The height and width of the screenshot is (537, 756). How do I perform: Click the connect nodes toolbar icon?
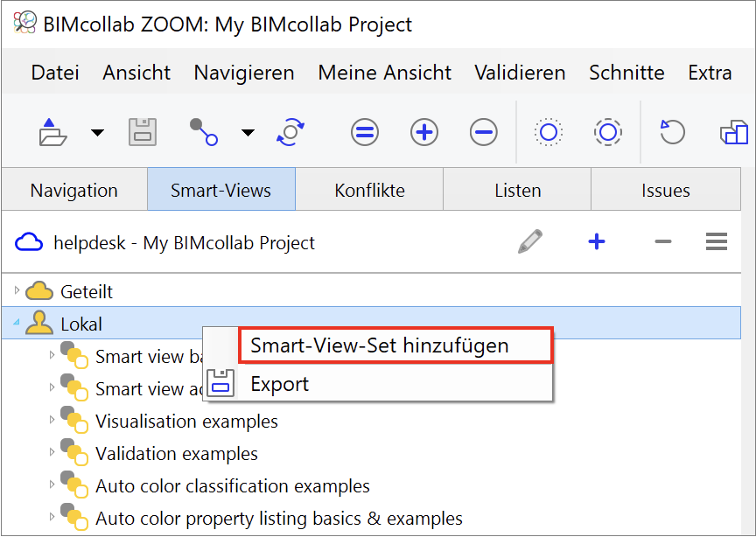click(204, 132)
